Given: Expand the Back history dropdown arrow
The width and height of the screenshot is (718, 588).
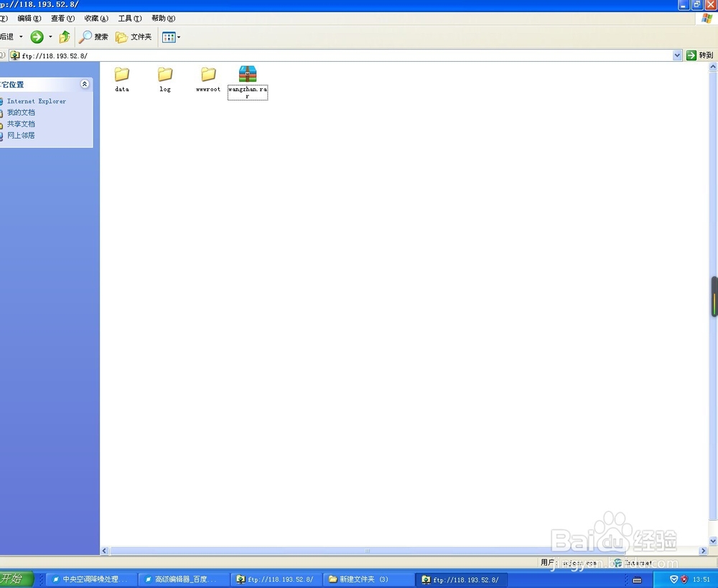Looking at the screenshot, I should 21,37.
